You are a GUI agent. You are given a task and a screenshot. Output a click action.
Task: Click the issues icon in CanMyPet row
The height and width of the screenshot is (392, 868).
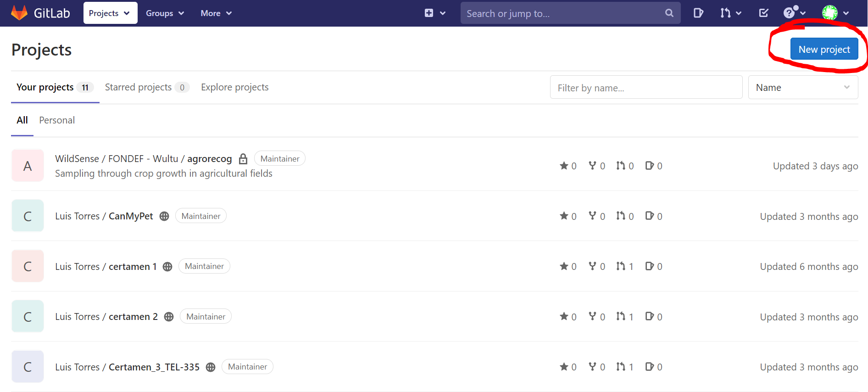point(650,216)
